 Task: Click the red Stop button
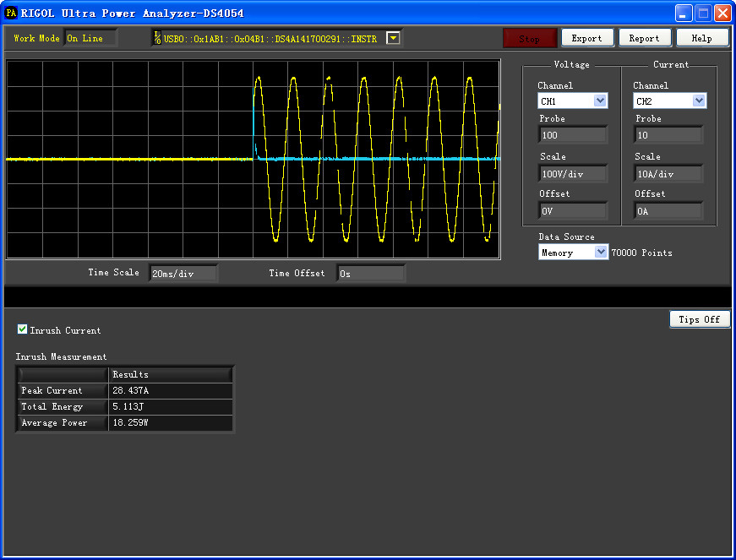(x=530, y=39)
